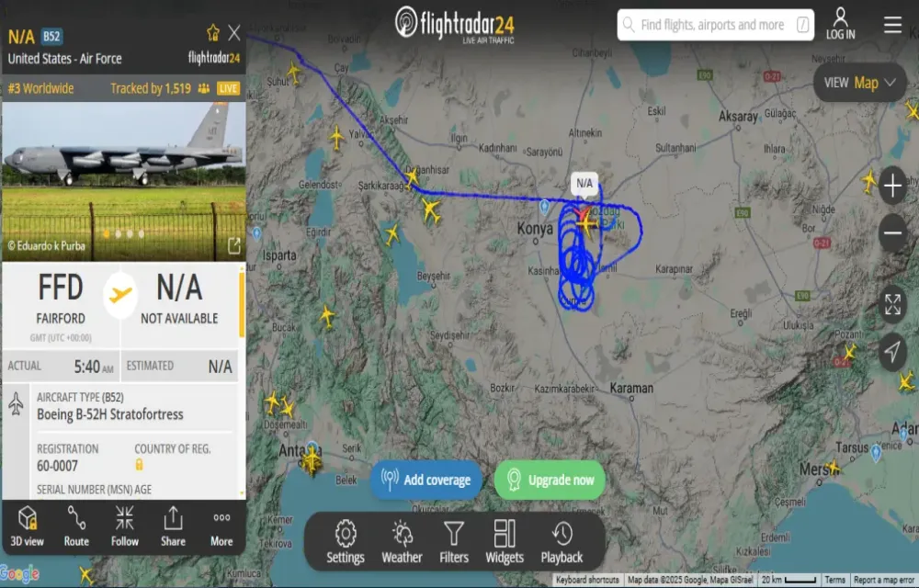Start Playback of air traffic
This screenshot has height=588, width=919.
(562, 542)
